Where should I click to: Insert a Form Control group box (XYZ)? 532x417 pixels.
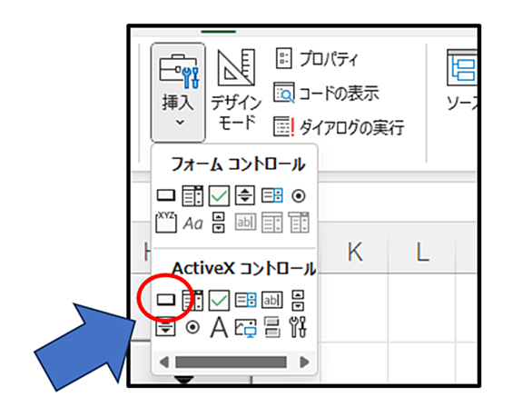pos(166,223)
